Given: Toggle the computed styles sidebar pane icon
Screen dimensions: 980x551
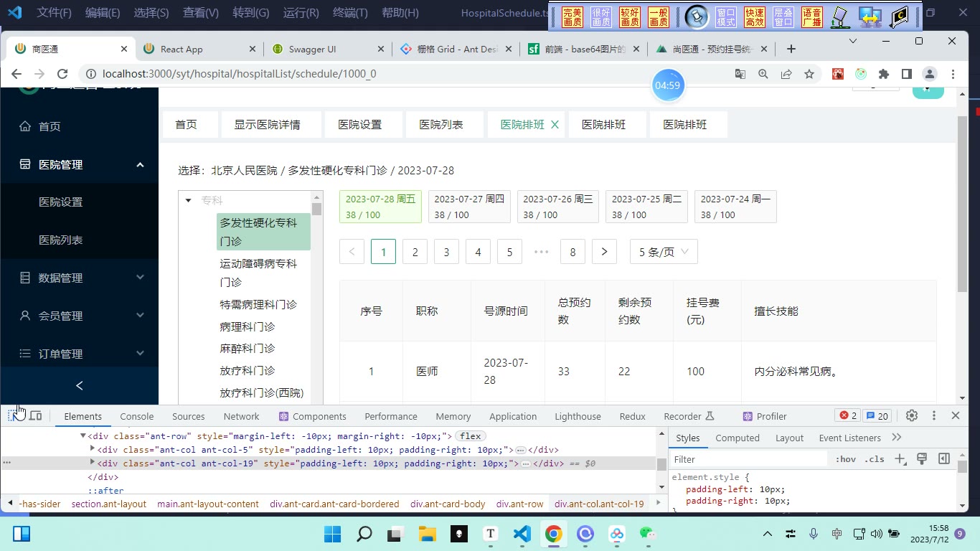Looking at the screenshot, I should coord(944,459).
